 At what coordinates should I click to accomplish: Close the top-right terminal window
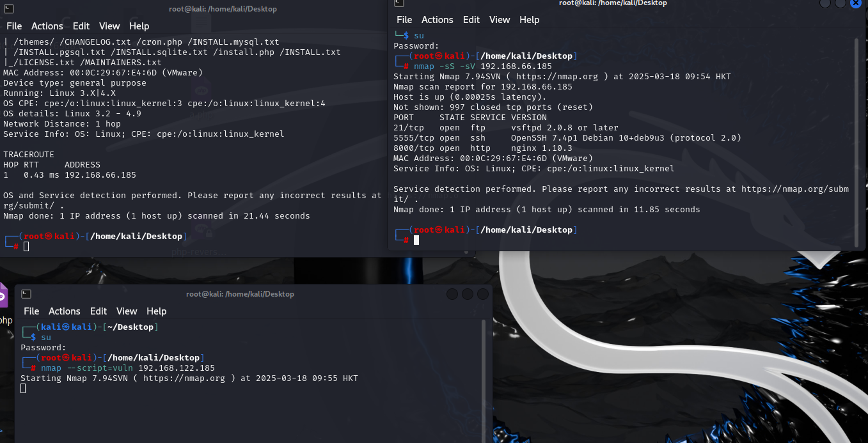click(x=856, y=3)
